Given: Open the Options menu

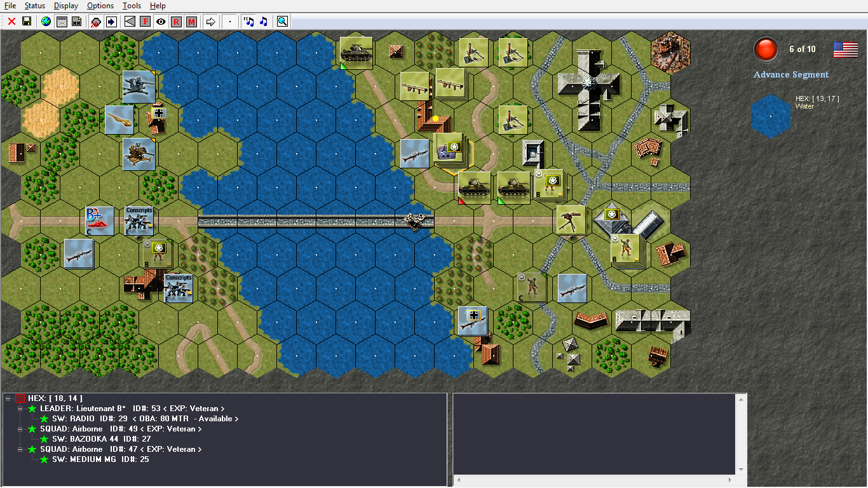Looking at the screenshot, I should click(x=100, y=6).
